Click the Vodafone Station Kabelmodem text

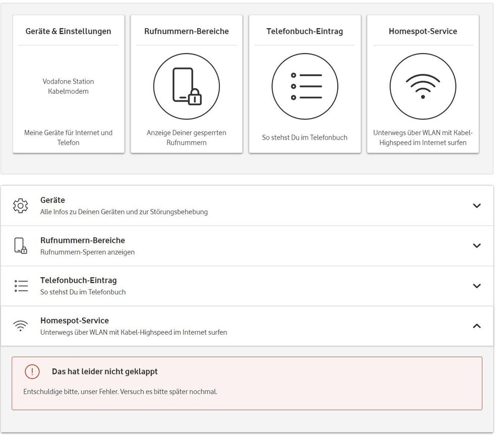tap(68, 86)
